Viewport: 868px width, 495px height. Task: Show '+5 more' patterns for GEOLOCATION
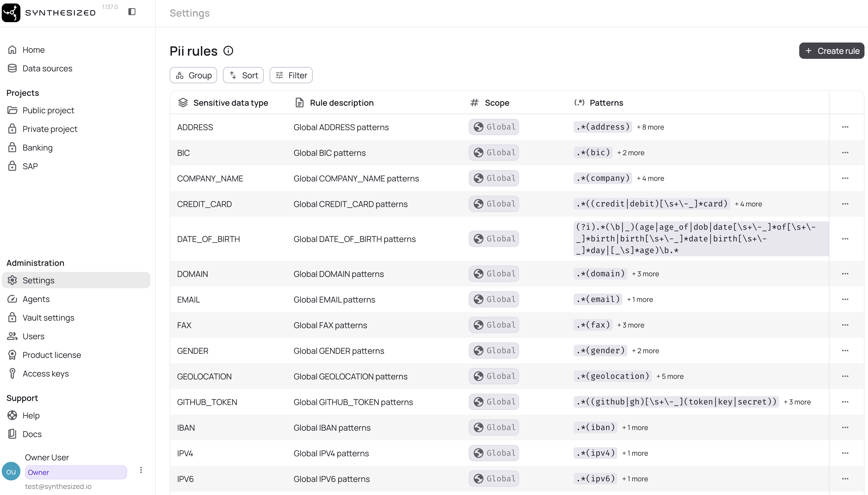[x=670, y=376]
